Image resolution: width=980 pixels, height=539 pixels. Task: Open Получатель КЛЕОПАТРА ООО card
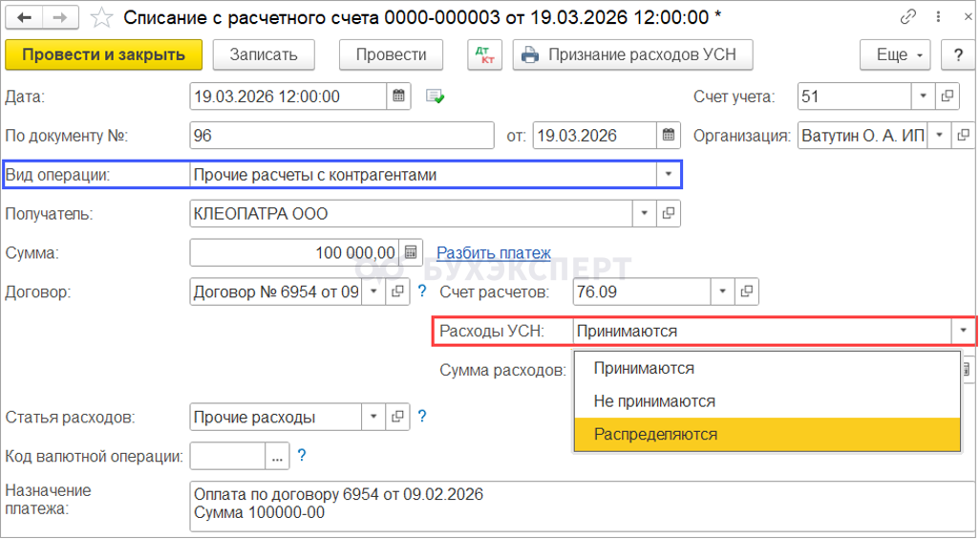coord(668,213)
